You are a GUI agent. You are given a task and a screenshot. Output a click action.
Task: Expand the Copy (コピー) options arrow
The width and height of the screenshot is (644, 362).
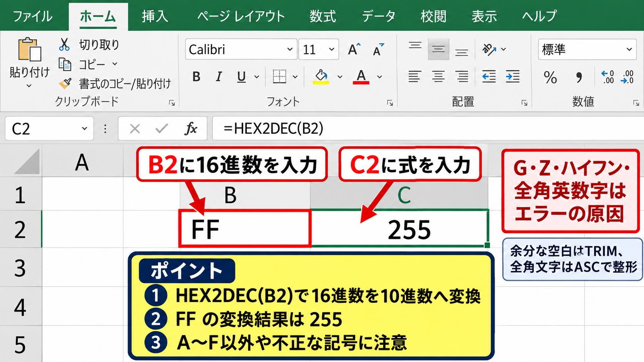point(115,64)
